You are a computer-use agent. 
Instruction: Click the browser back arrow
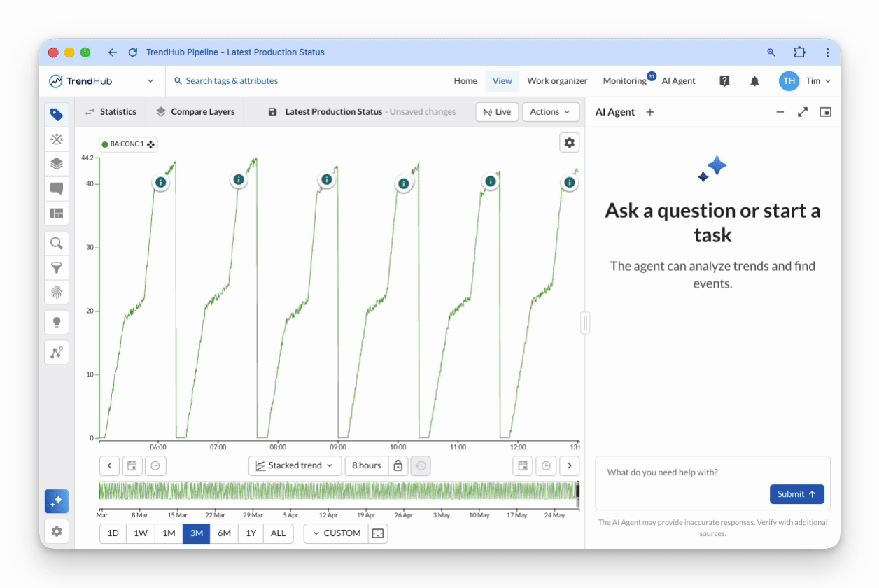113,52
